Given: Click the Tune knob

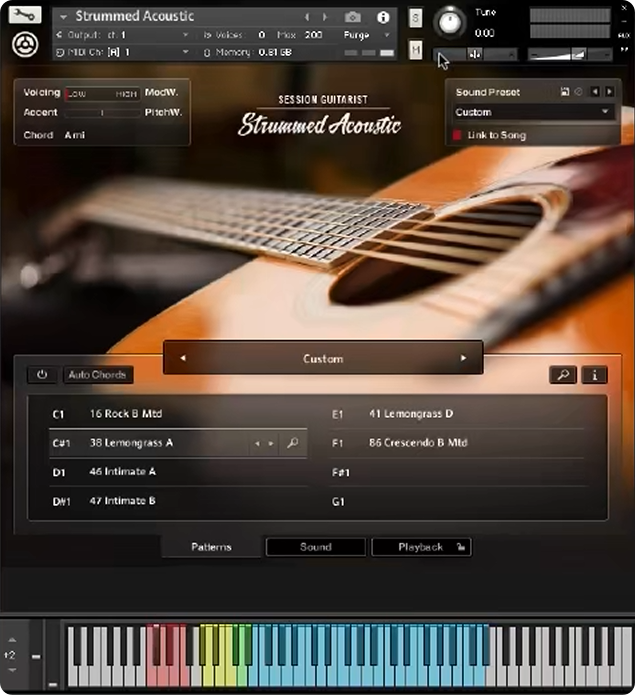Looking at the screenshot, I should point(450,23).
